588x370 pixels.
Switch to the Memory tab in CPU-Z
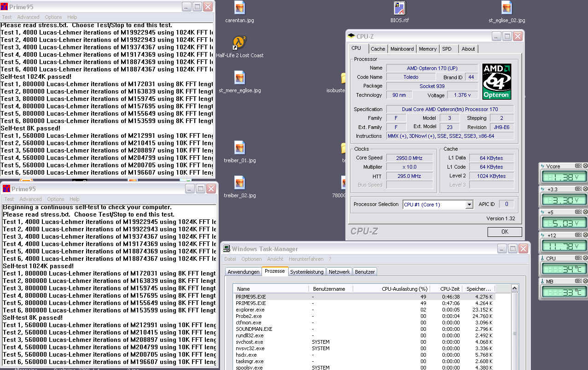click(x=428, y=49)
